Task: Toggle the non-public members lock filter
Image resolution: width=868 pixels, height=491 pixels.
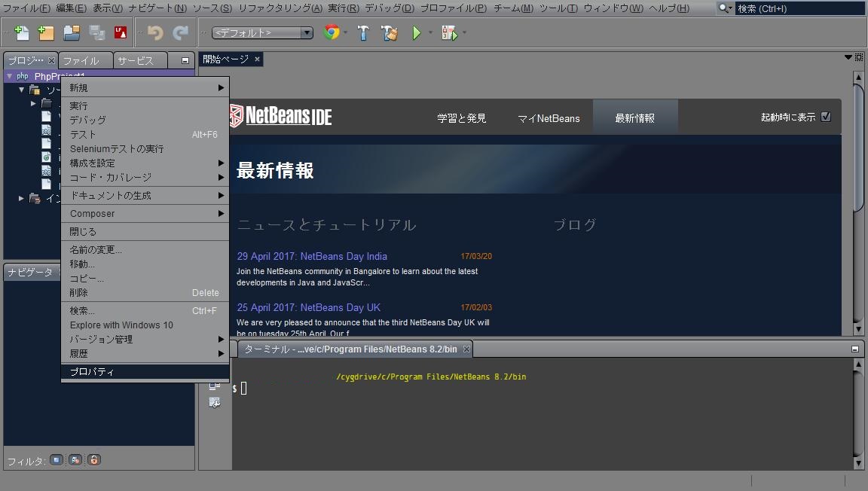Action: click(93, 459)
